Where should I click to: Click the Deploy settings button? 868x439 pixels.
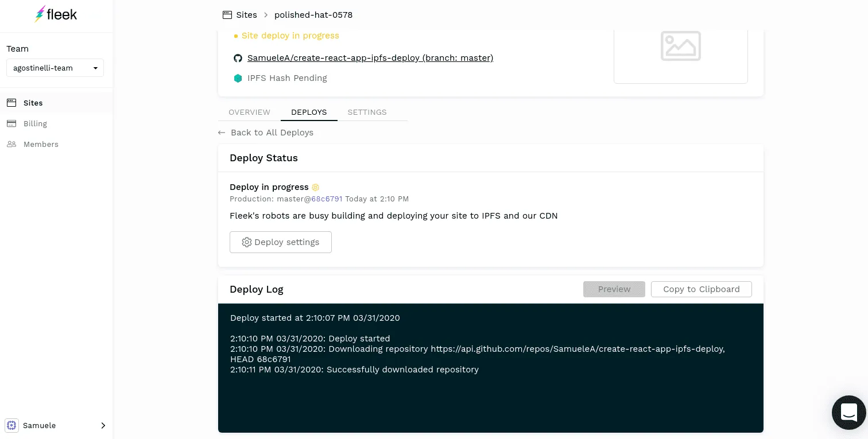281,242
